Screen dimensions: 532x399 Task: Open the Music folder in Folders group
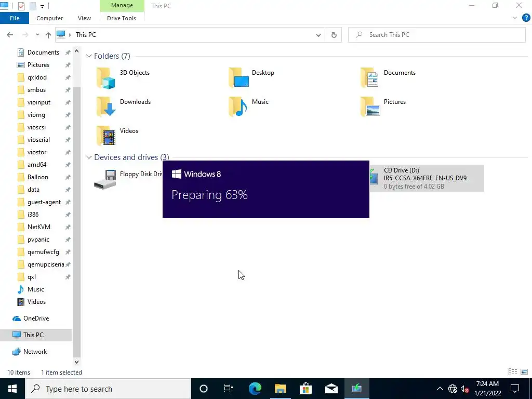pos(248,107)
